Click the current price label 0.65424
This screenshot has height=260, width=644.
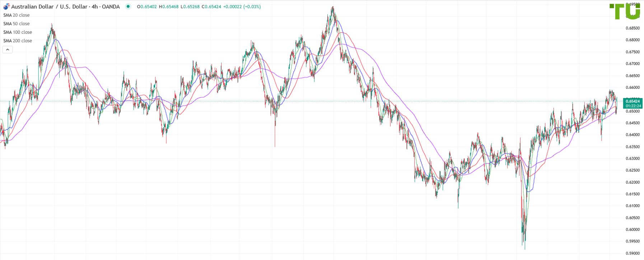pyautogui.click(x=633, y=101)
